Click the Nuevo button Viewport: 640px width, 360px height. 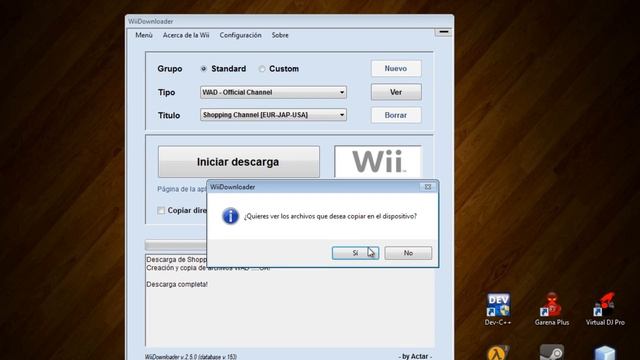tap(396, 69)
